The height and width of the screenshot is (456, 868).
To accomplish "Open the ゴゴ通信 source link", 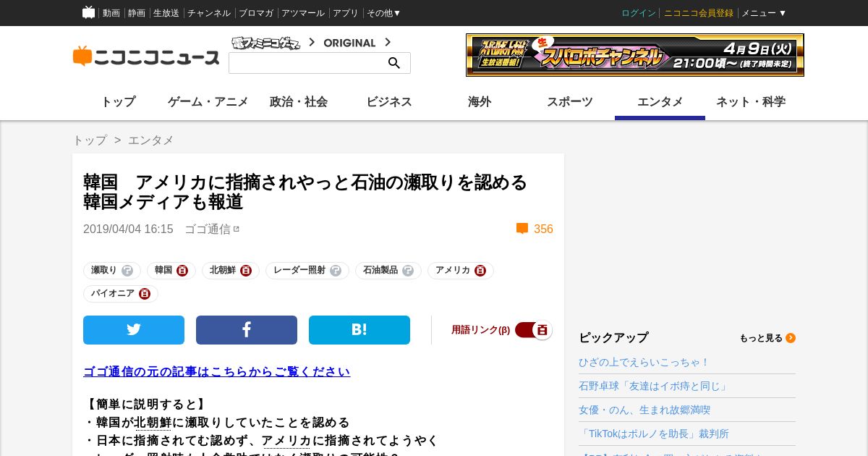I will tap(208, 229).
